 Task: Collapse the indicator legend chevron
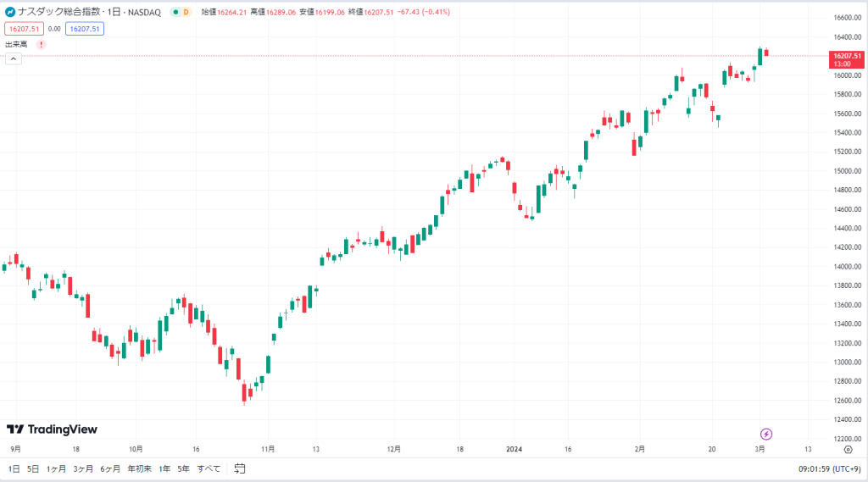point(14,58)
